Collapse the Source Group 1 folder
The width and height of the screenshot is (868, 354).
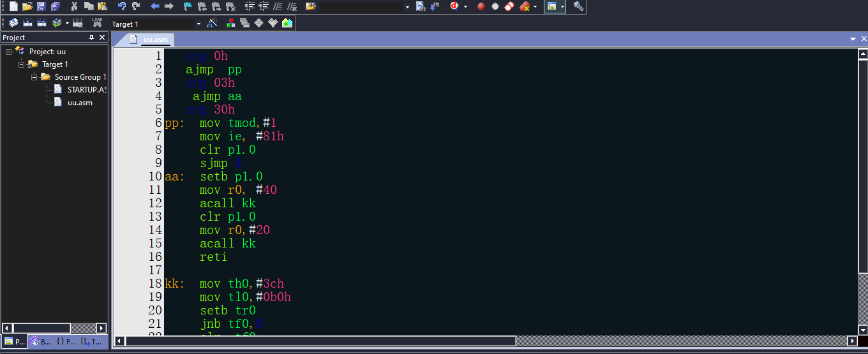click(33, 77)
